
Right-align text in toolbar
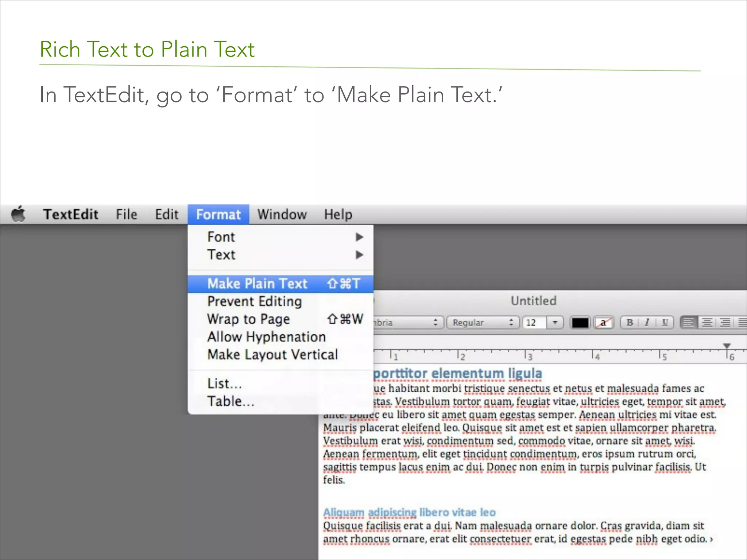(725, 323)
